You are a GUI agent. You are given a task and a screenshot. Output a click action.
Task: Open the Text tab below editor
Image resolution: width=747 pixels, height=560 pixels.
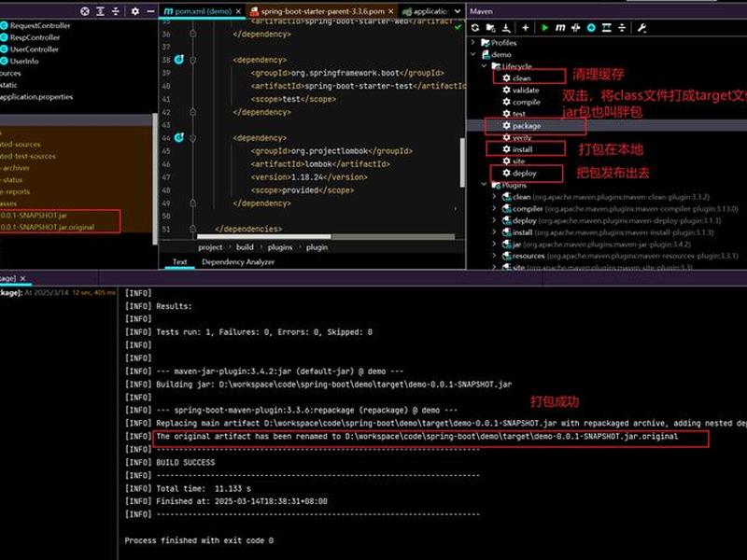coord(179,262)
